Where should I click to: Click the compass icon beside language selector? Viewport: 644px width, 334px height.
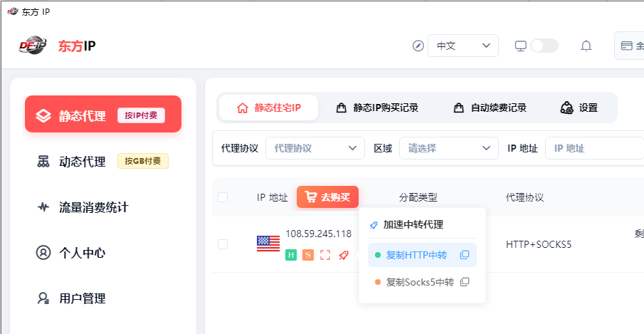point(418,46)
